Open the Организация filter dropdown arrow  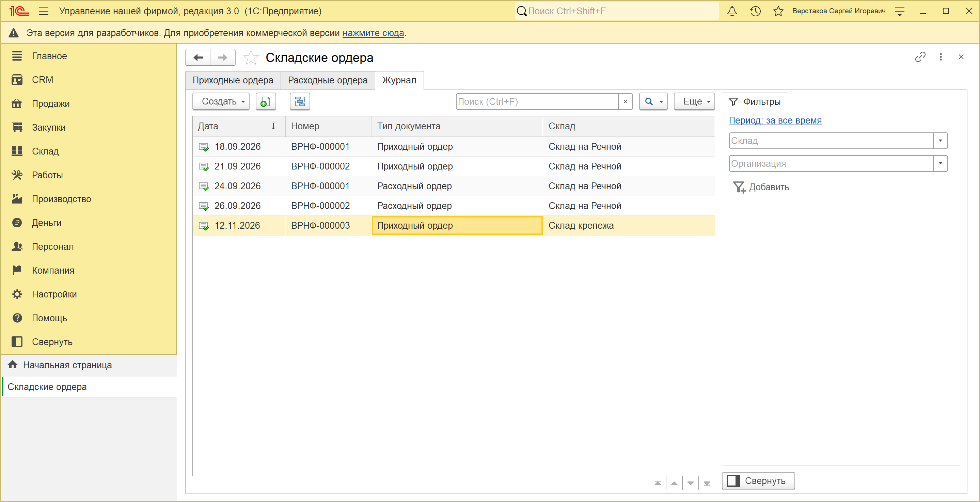(x=941, y=163)
